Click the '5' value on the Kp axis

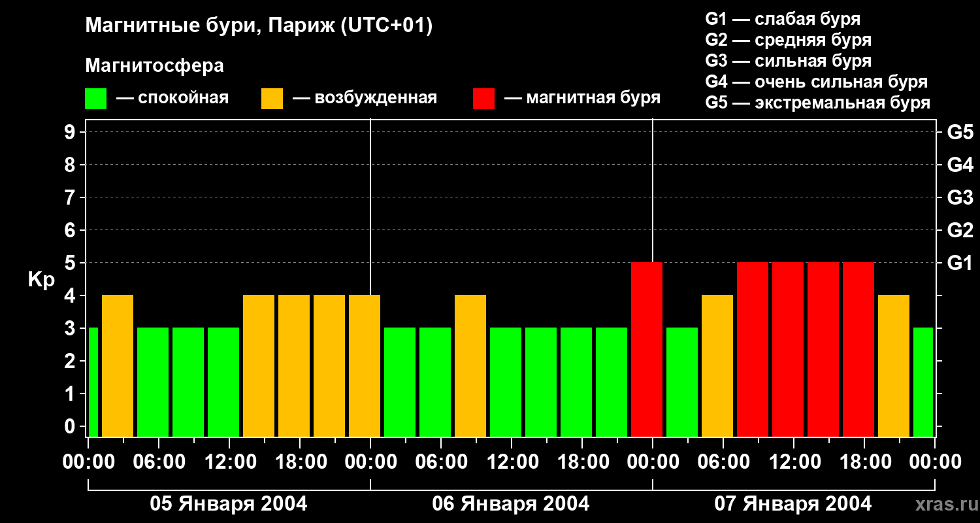71,263
